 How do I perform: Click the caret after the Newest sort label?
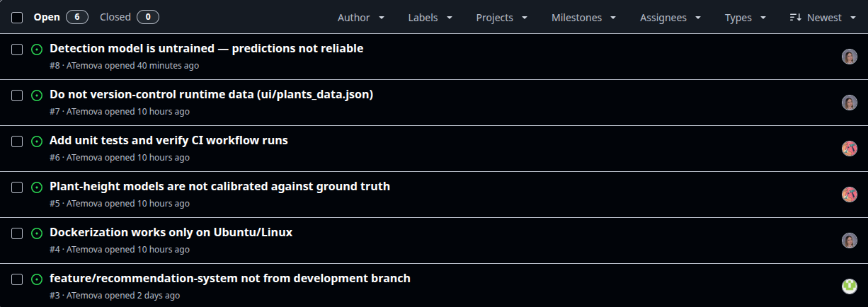(852, 18)
